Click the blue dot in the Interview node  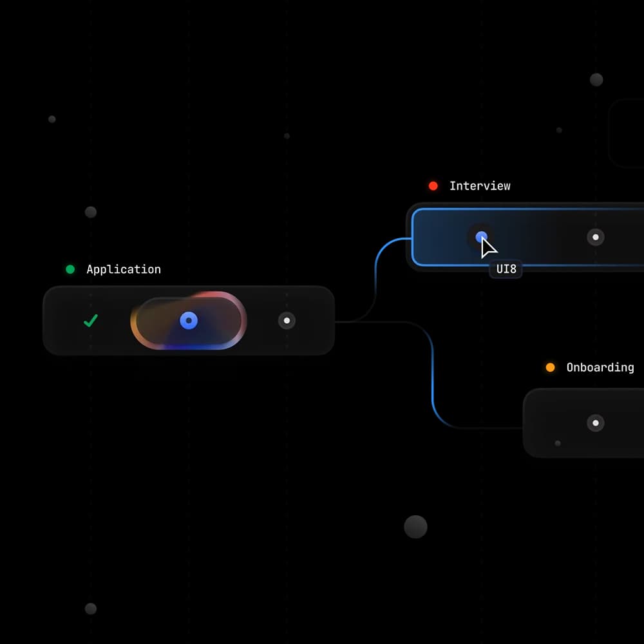[480, 237]
